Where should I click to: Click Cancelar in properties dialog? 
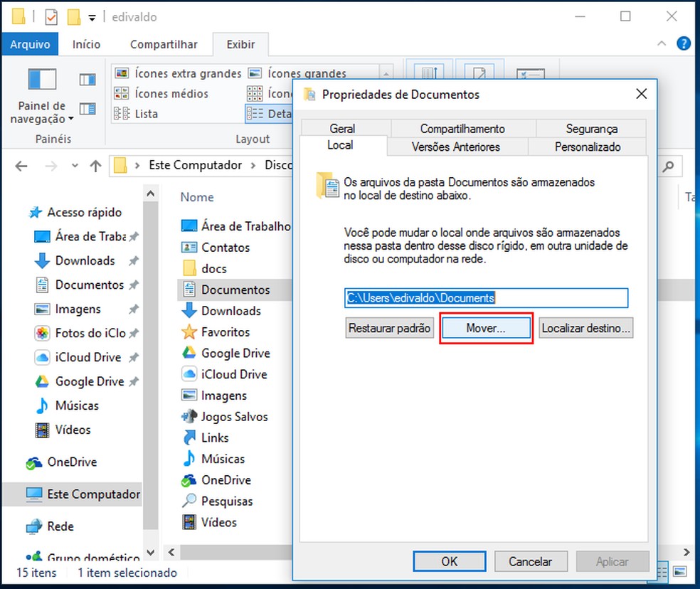tap(531, 561)
